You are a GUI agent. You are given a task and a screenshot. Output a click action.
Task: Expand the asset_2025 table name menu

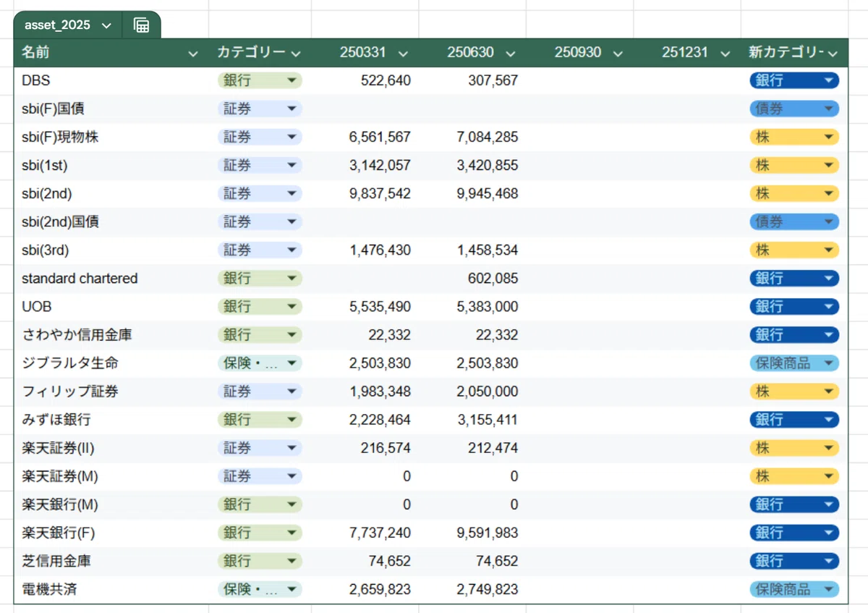pos(107,25)
